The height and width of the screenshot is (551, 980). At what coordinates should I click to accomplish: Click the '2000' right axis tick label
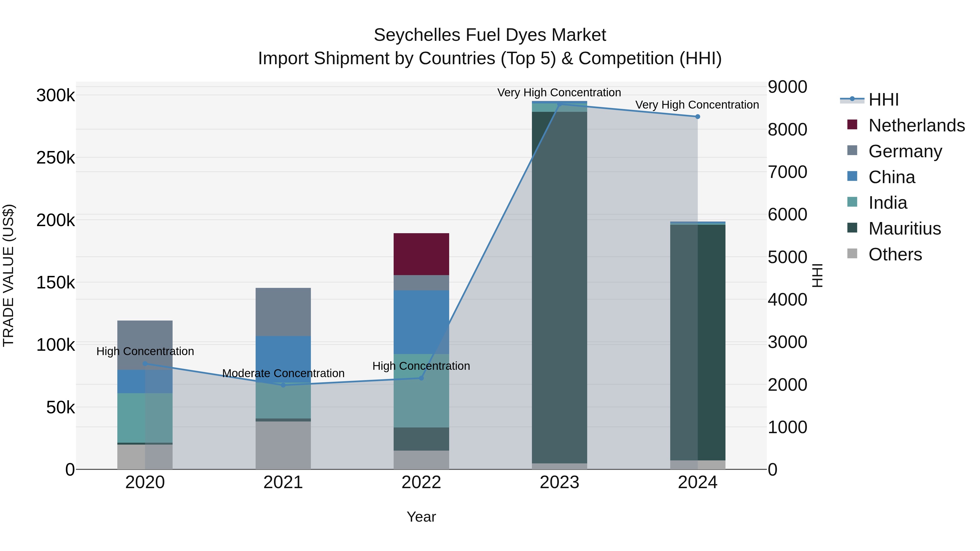click(788, 385)
